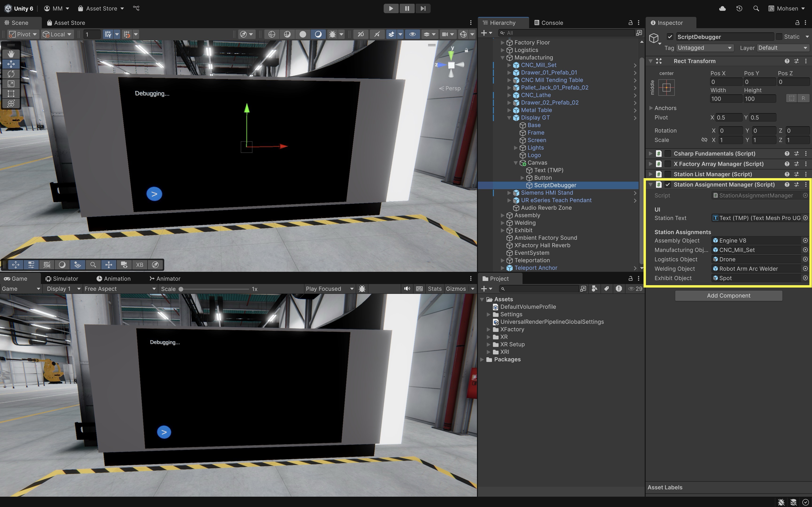Screen dimensions: 812x507
Task: Select the Scale tool in Scene
Action: (11, 84)
